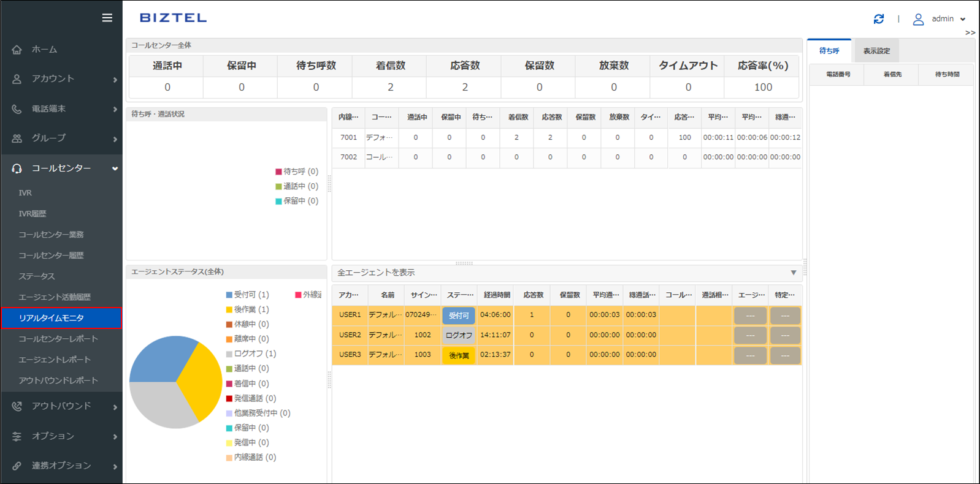Expand the グループ menu chevron

point(115,139)
